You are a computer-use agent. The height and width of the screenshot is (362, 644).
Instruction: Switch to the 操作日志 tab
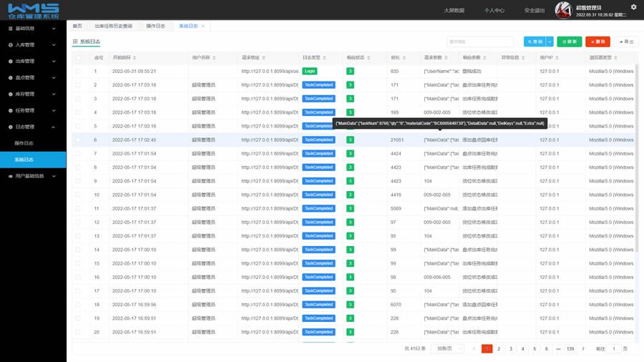[156, 26]
